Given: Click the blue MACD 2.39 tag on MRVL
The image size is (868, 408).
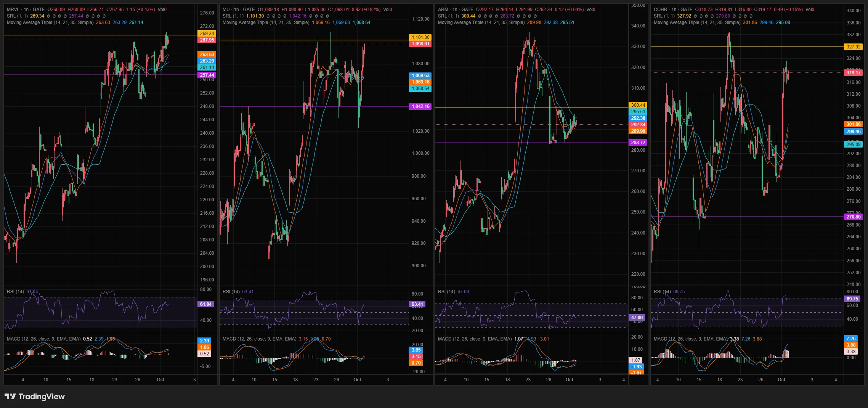Looking at the screenshot, I should tap(204, 341).
